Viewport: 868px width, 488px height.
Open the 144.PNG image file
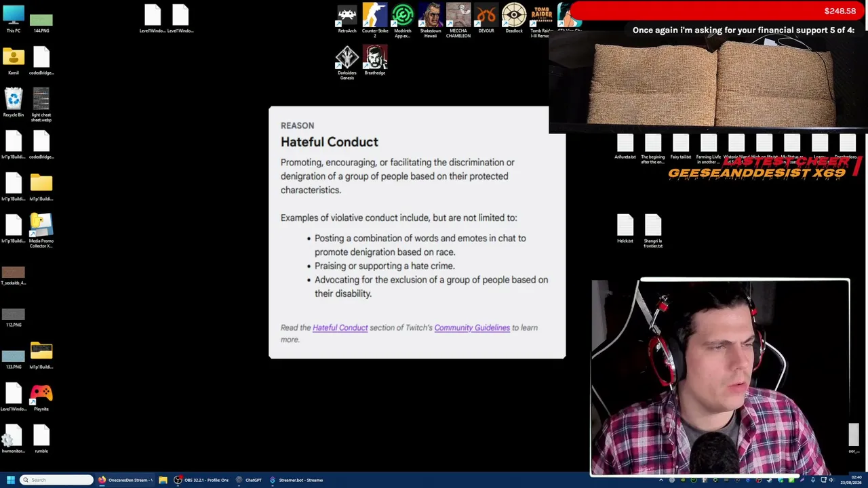[41, 22]
